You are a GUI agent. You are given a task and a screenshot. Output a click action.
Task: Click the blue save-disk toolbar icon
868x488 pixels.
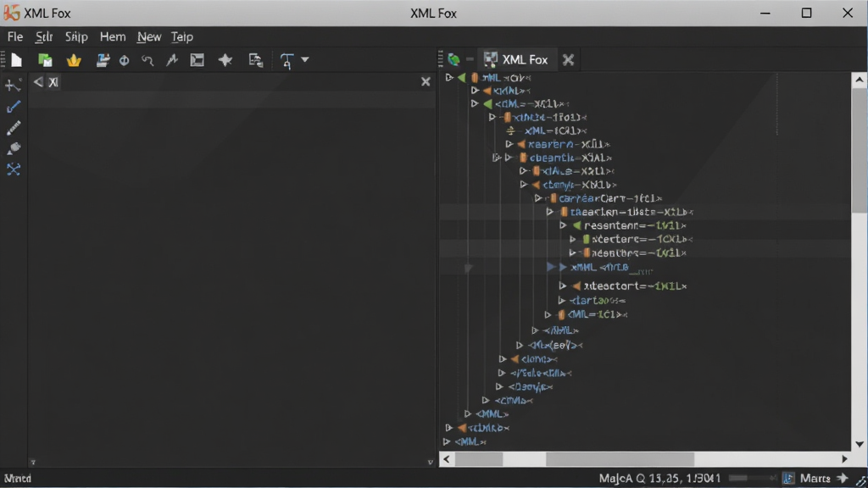[x=103, y=60]
